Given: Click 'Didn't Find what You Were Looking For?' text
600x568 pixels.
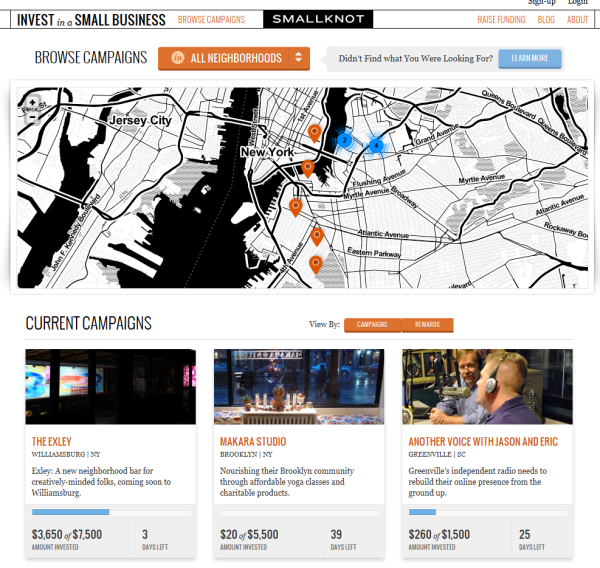Looking at the screenshot, I should [x=416, y=59].
